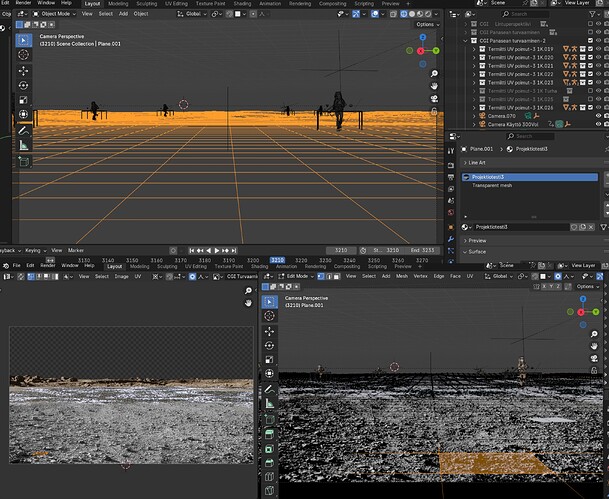Image resolution: width=609 pixels, height=499 pixels.
Task: Select the Annotate tool in bottom edit viewport
Action: point(270,389)
